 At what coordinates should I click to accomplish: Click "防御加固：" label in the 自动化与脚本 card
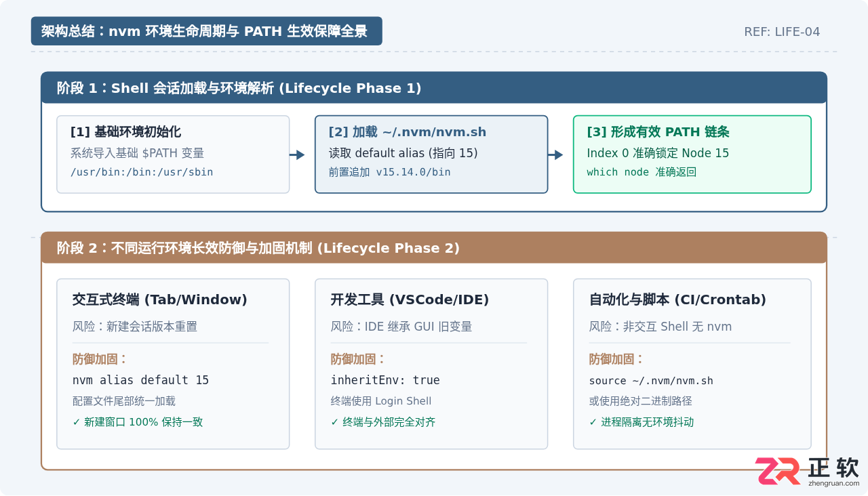point(617,359)
